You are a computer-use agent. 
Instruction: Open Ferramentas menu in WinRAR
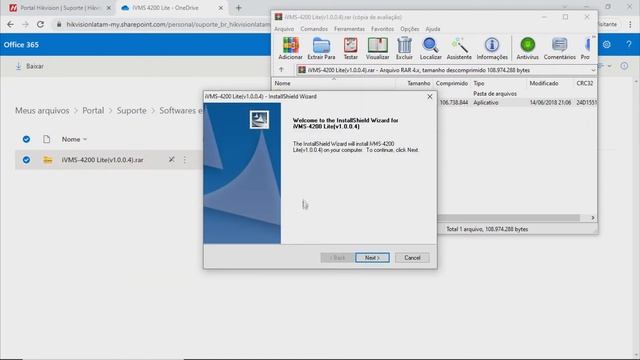pyautogui.click(x=349, y=29)
